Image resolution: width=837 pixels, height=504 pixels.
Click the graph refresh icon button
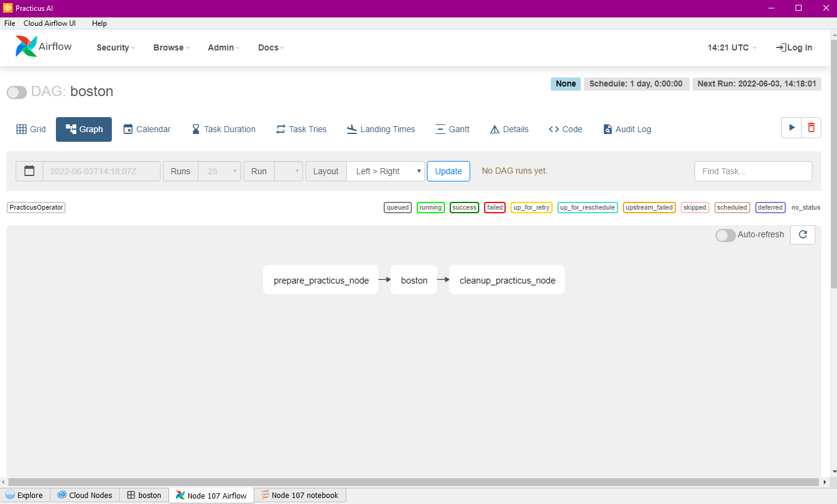tap(802, 235)
